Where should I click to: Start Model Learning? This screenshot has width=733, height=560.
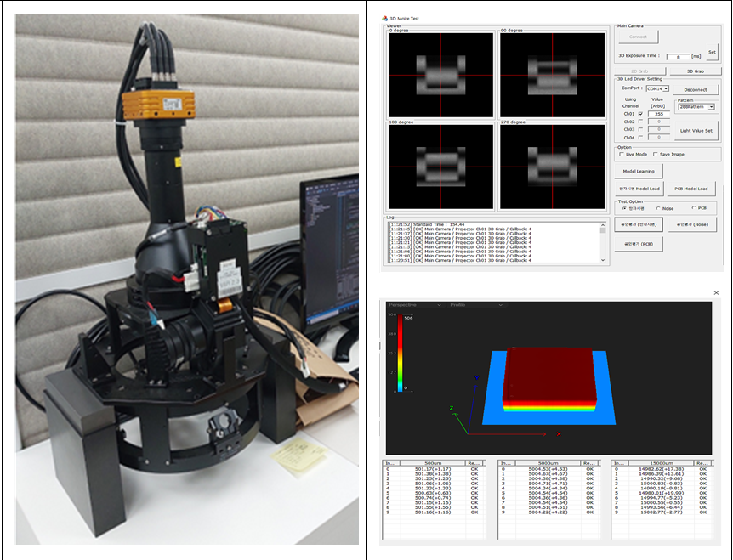[x=639, y=171]
